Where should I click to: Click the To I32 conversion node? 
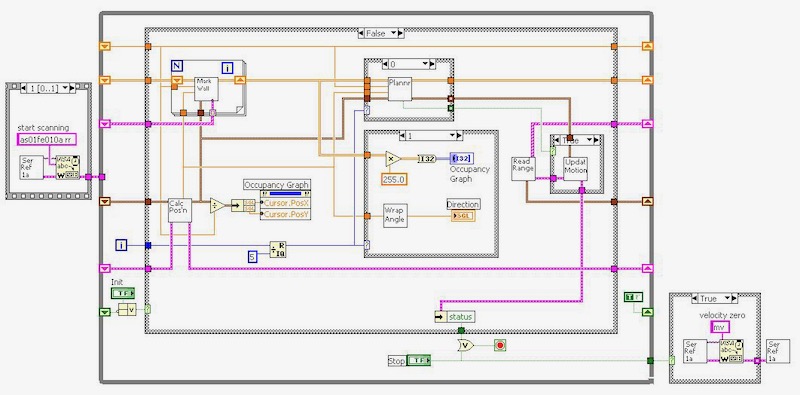[x=426, y=159]
